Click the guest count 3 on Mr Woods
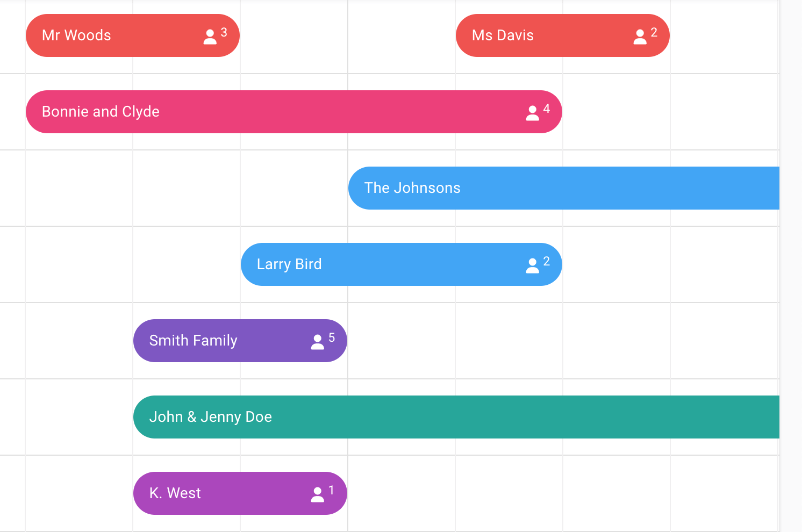 (224, 33)
